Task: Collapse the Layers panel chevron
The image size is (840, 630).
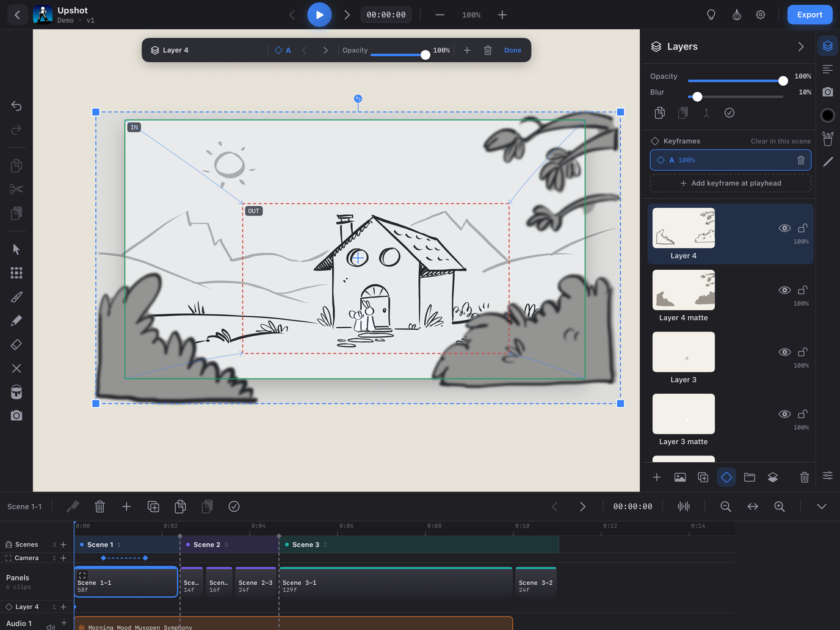Action: point(801,47)
